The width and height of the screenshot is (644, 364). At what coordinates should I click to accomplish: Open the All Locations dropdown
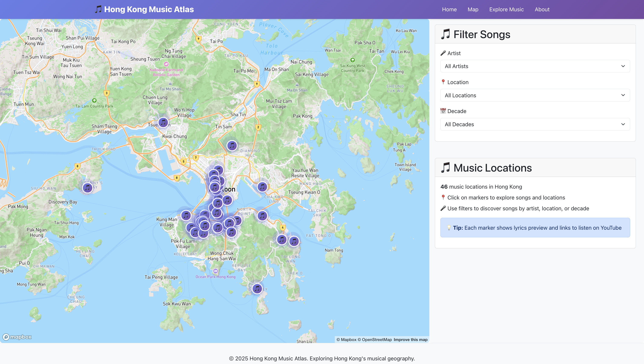click(x=535, y=95)
